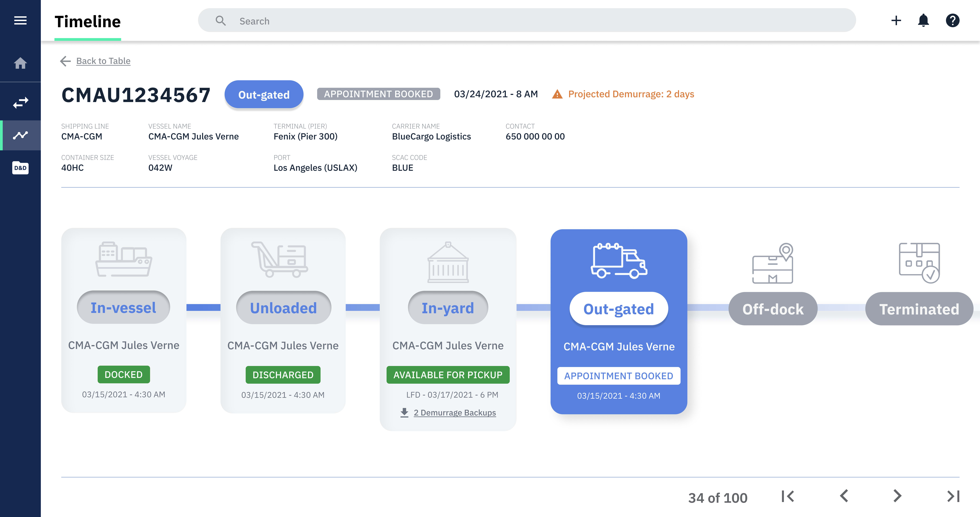Go to the previous record
Screen dimensions: 980x517
[x=844, y=496]
